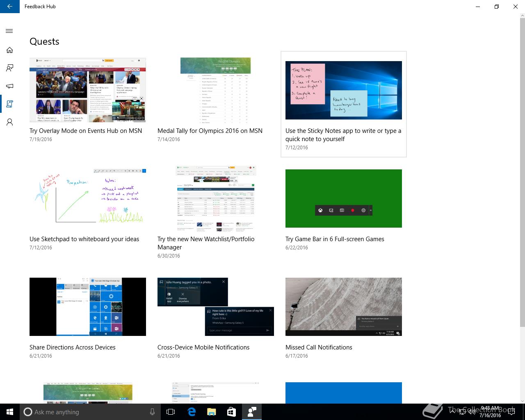Click the Quests page heading
This screenshot has width=525, height=420.
coord(44,41)
